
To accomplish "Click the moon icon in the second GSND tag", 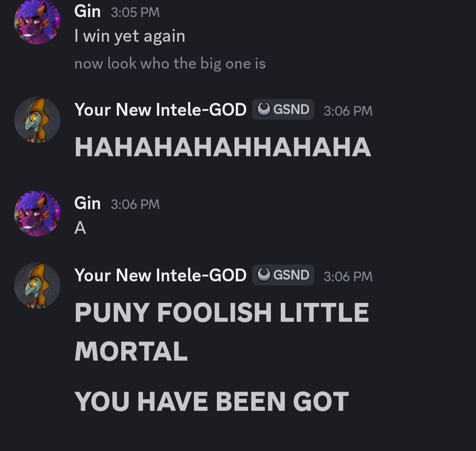I will coord(264,275).
